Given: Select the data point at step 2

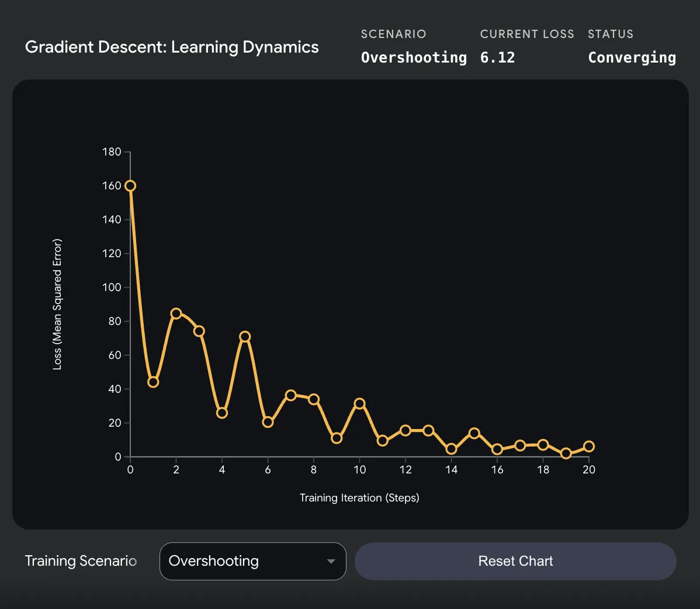Looking at the screenshot, I should 176,313.
